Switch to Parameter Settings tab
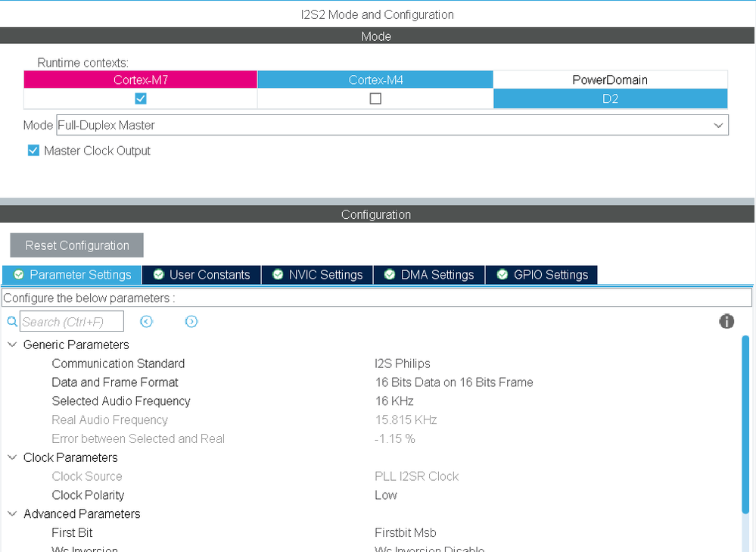 (x=72, y=275)
